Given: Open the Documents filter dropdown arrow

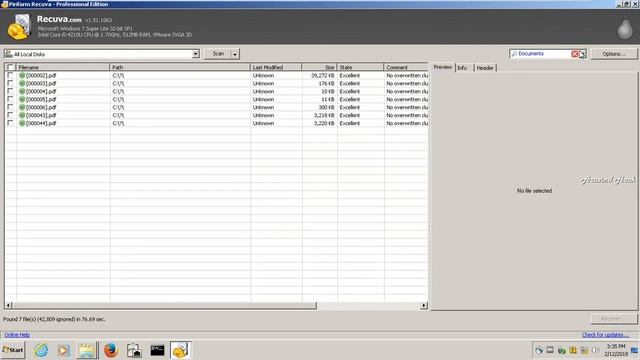Looking at the screenshot, I should tap(583, 54).
